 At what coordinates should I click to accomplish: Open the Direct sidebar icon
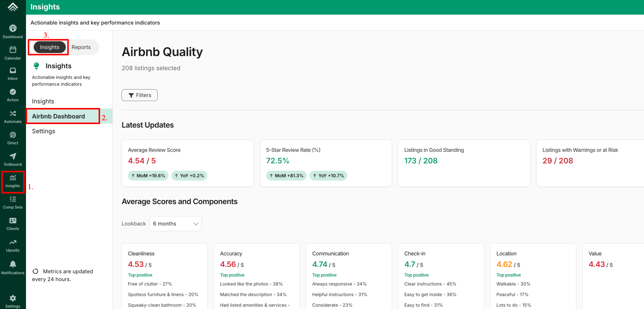click(x=13, y=138)
